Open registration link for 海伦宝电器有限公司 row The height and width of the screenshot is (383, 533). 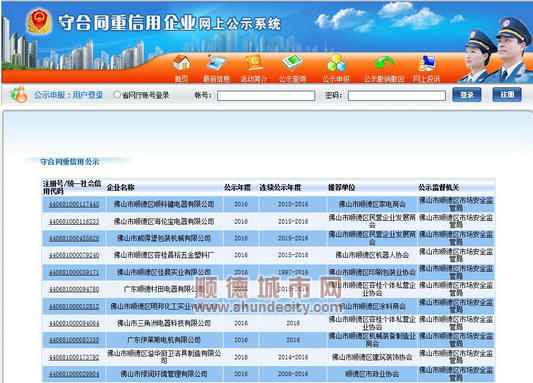pyautogui.click(x=74, y=221)
